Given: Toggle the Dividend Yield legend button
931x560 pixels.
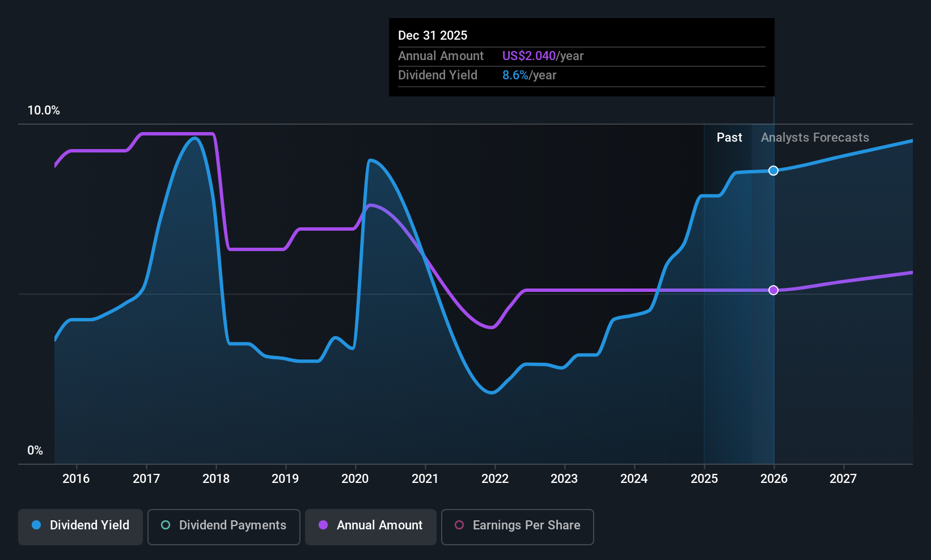Looking at the screenshot, I should [81, 527].
